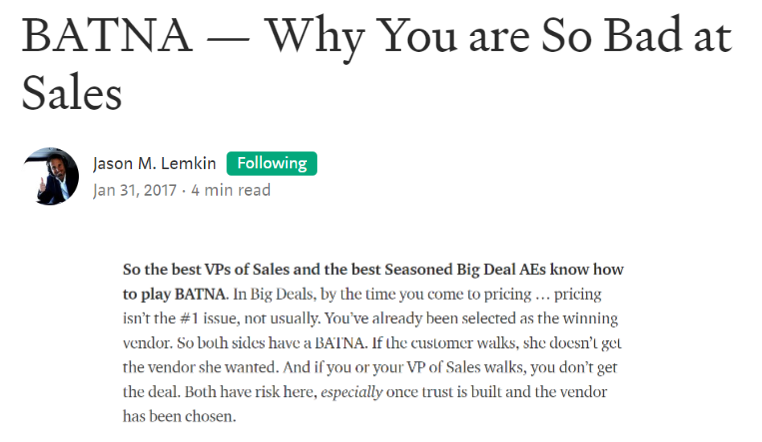Click "Sales" on the headline's second line

tap(71, 93)
